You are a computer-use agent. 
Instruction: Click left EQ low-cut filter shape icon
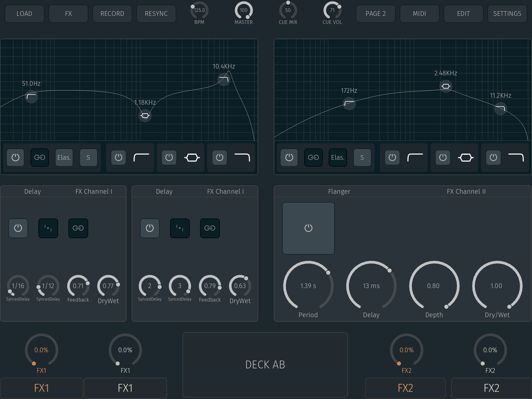click(x=141, y=157)
